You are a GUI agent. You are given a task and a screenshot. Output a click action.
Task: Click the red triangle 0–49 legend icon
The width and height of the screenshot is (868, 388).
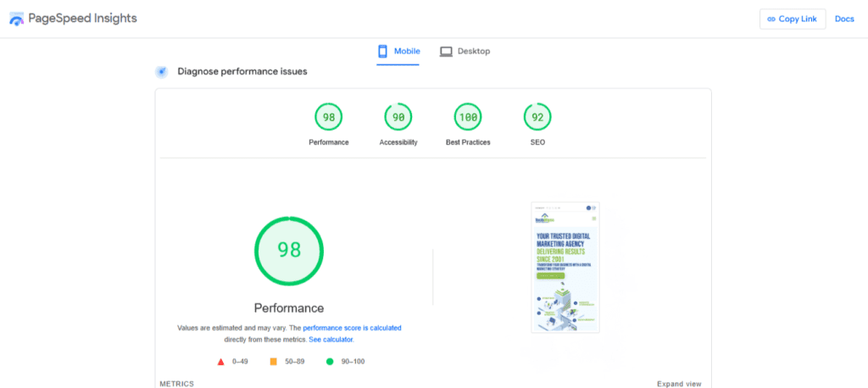tap(221, 362)
